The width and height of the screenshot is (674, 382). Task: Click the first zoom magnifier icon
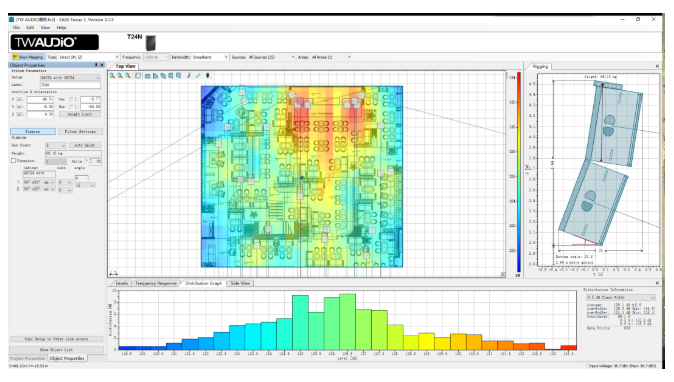tap(112, 76)
